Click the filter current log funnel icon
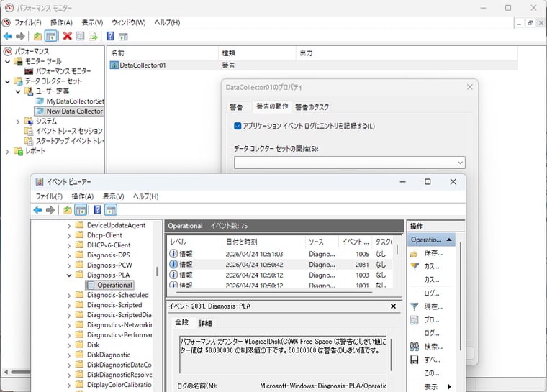This screenshot has height=392, width=547. (414, 307)
